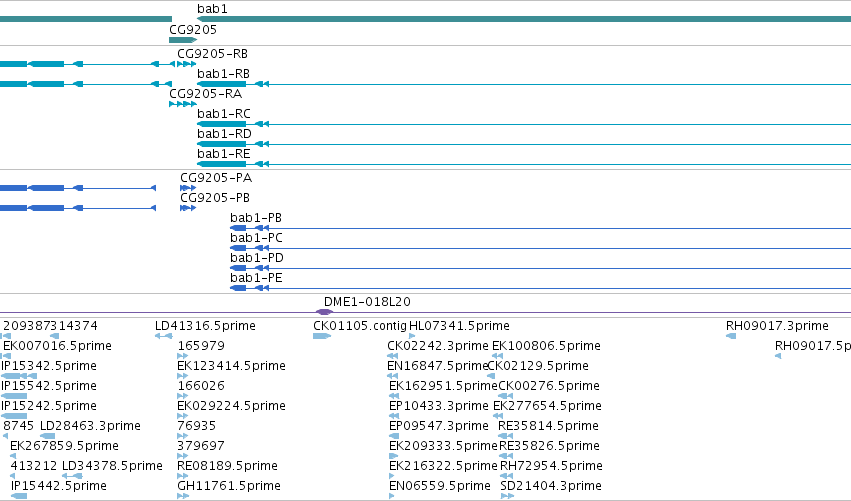This screenshot has height=501, width=851.
Task: Click the EK277654.5prime EST label
Action: 548,407
